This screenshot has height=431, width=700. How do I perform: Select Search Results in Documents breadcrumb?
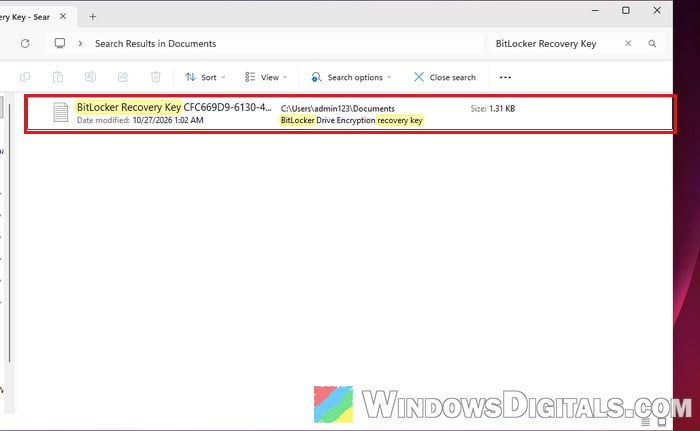[155, 43]
